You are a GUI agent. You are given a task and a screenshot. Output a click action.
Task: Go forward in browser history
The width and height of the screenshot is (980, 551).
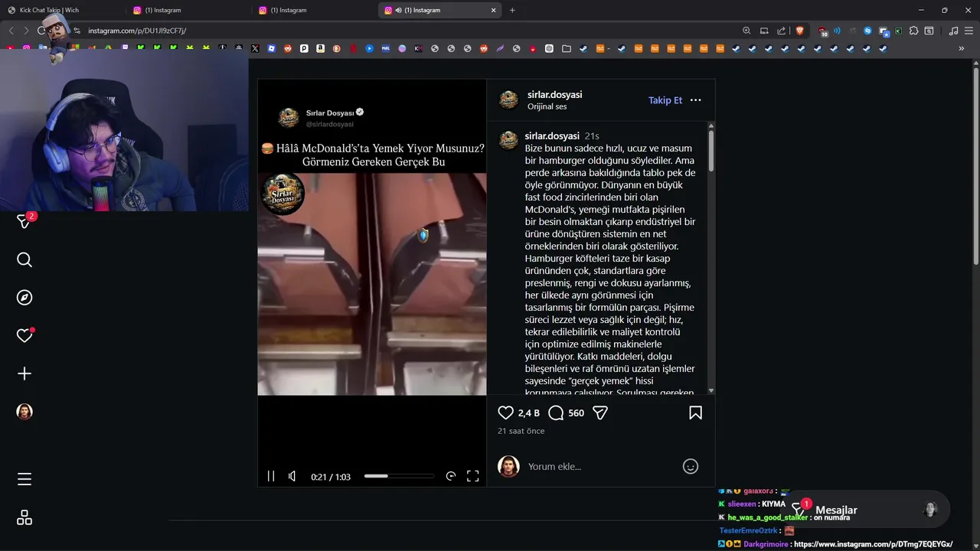pyautogui.click(x=26, y=31)
